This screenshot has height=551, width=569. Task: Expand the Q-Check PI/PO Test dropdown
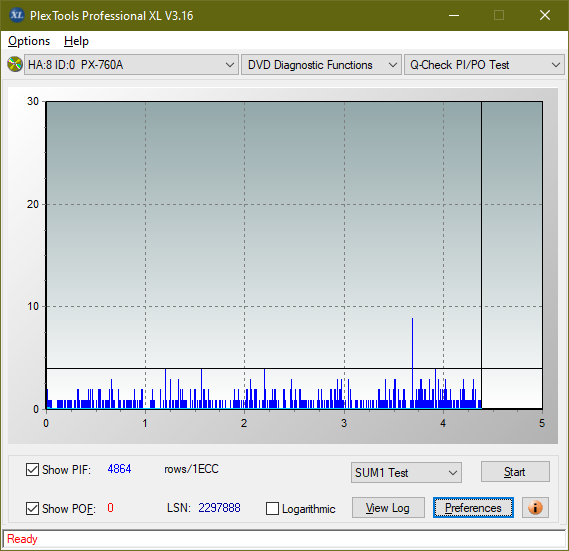[484, 65]
